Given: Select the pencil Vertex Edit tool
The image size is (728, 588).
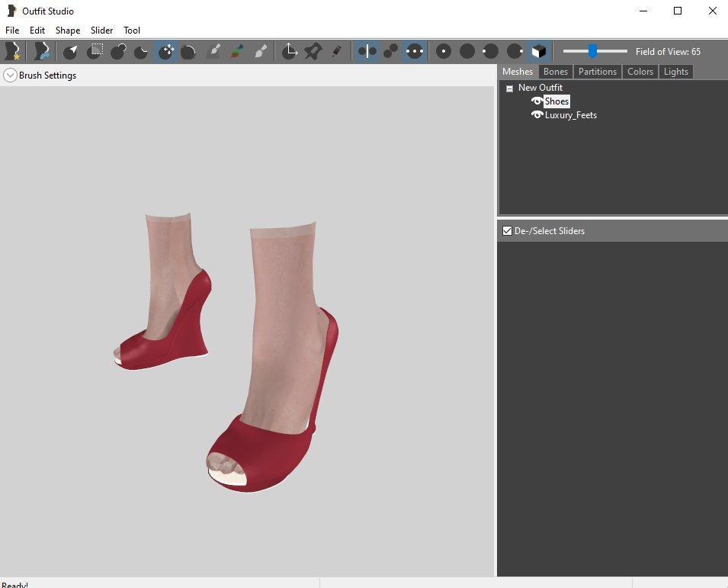Looking at the screenshot, I should coord(336,51).
